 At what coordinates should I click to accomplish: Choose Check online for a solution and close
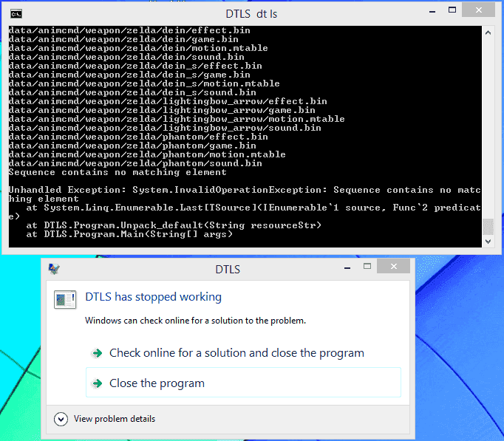(x=243, y=353)
